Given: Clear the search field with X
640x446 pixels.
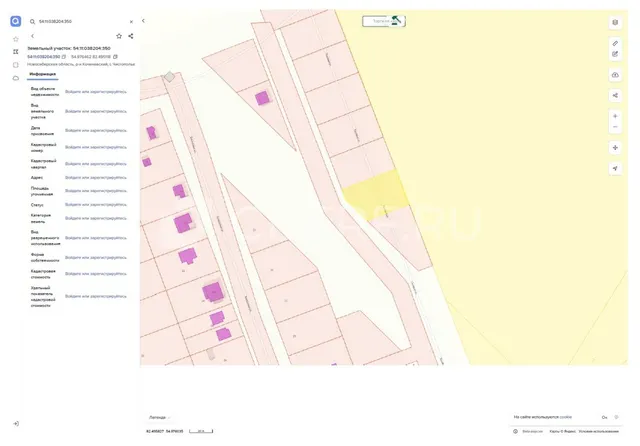Looking at the screenshot, I should (131, 22).
